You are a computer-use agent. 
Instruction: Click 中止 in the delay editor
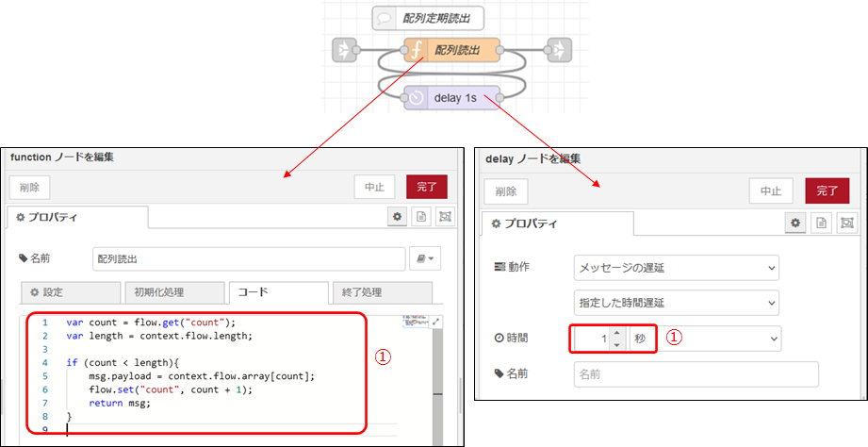771,190
